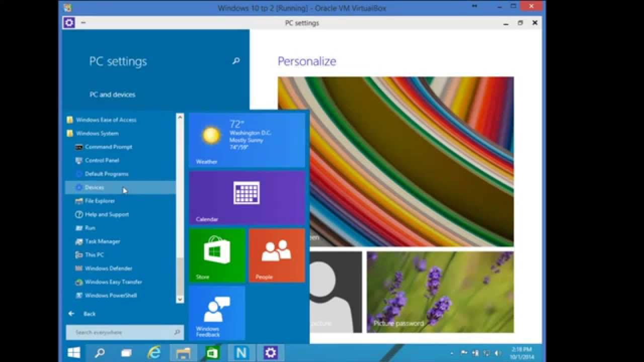Screen dimensions: 644x362
Task: Click the Start button on the taskbar
Action: (74, 353)
